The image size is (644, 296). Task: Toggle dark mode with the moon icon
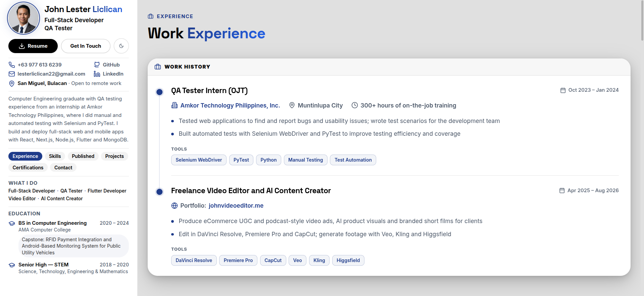point(121,46)
